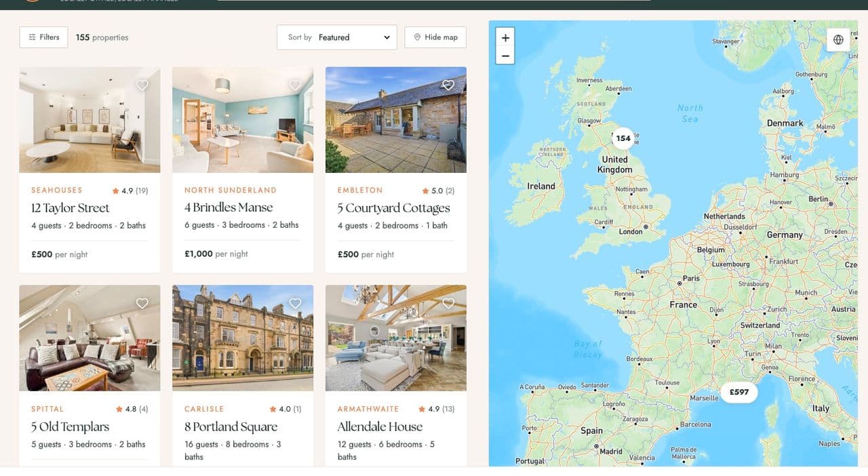Click the NORTH SUNDERLAND location label
Image resolution: width=868 pixels, height=476 pixels.
(x=231, y=191)
